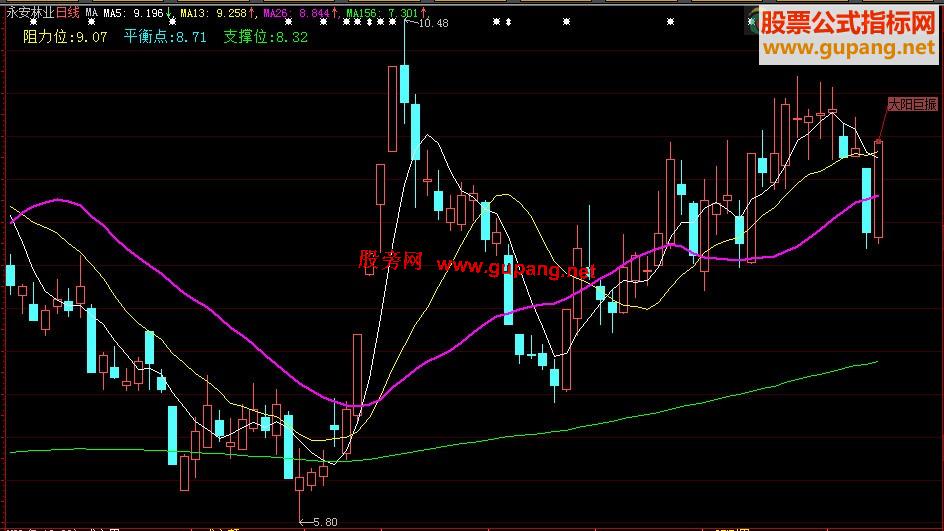Click the 10.48 high price marker
Screen dimensions: 944x531
click(x=433, y=23)
